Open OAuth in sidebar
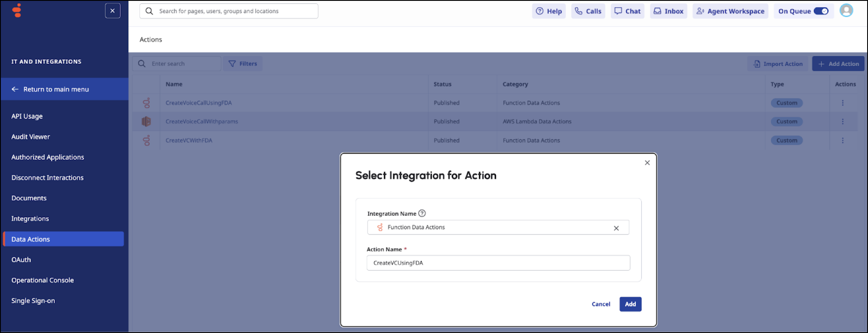Screen dimensions: 868x333 pyautogui.click(x=21, y=260)
